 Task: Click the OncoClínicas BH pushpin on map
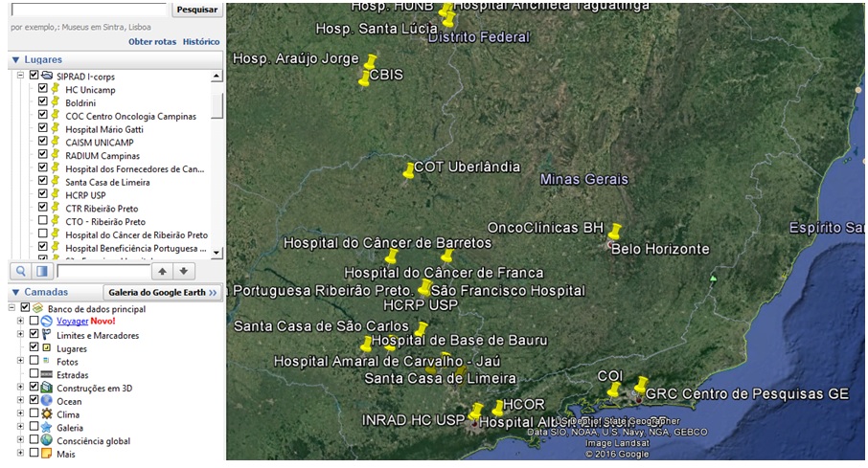point(614,232)
